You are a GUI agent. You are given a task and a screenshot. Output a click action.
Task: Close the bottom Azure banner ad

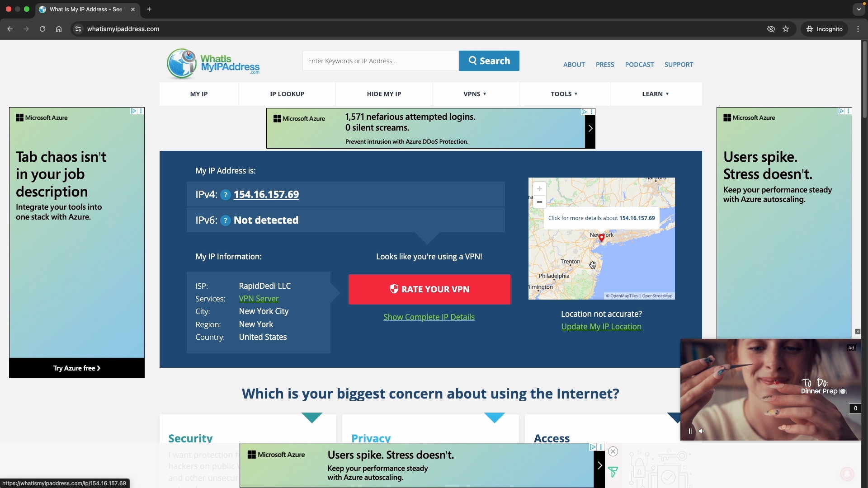[x=613, y=451]
